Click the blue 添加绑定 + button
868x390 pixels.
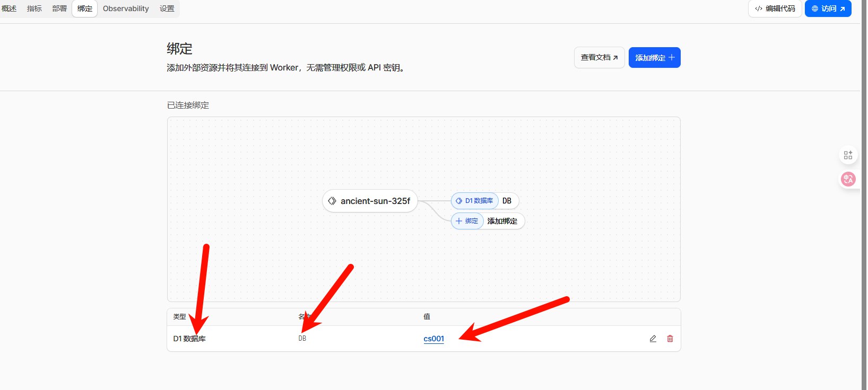point(654,58)
